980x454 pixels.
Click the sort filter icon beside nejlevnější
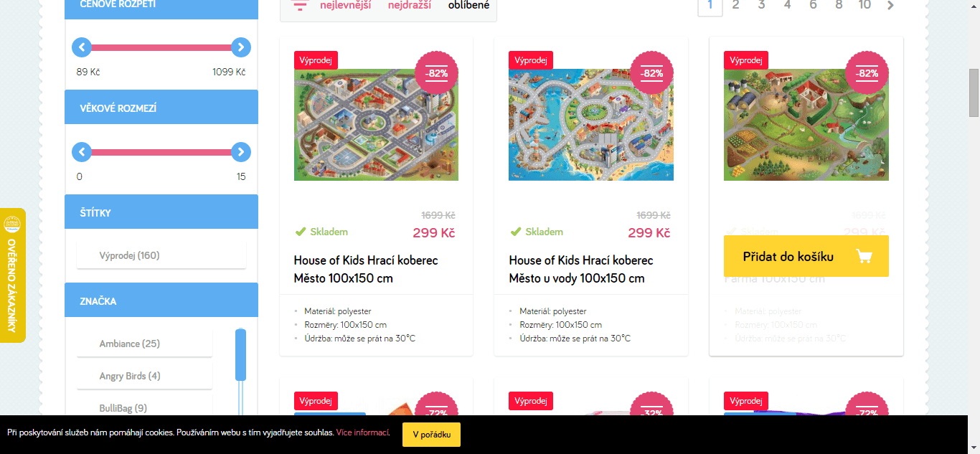pos(300,6)
